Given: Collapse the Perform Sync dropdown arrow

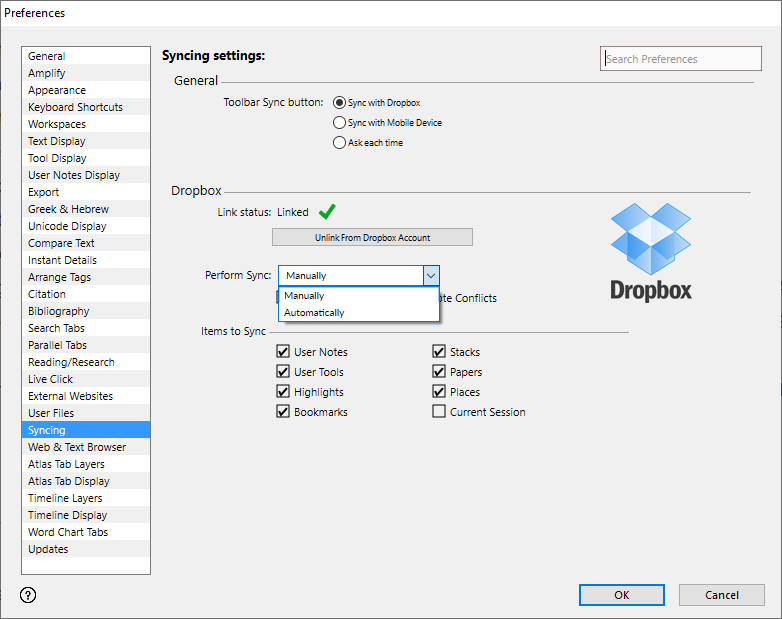Looking at the screenshot, I should [430, 276].
